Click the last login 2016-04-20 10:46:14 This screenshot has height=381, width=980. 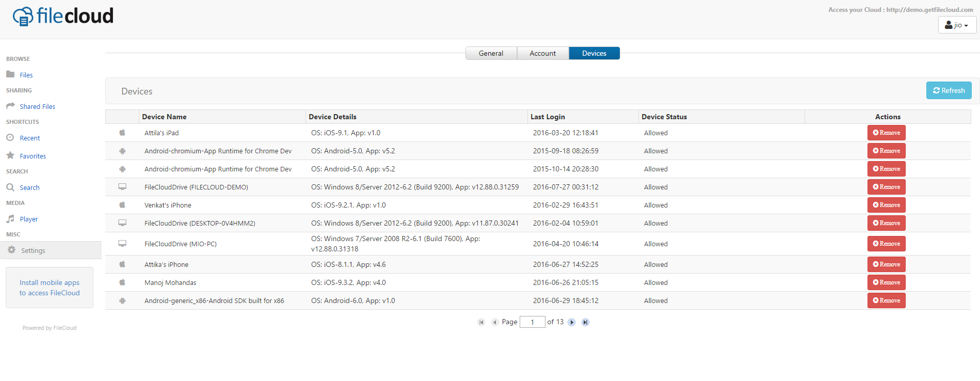(566, 244)
